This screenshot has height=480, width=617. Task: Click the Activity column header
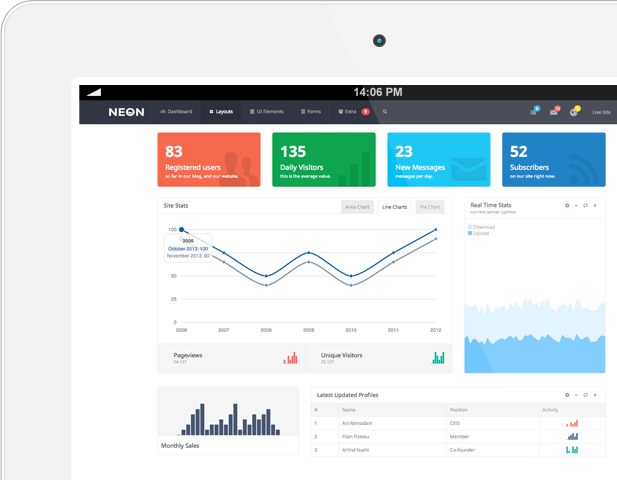550,410
